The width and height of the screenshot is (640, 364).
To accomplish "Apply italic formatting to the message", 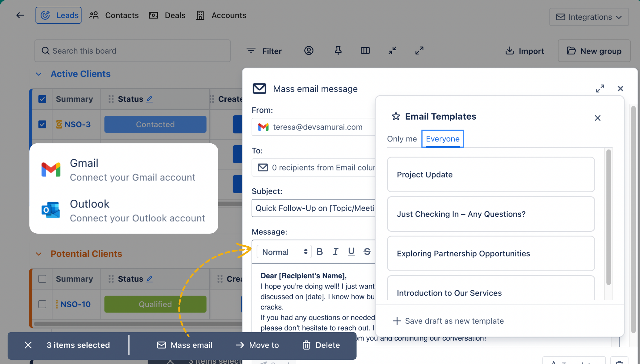I will coord(335,252).
